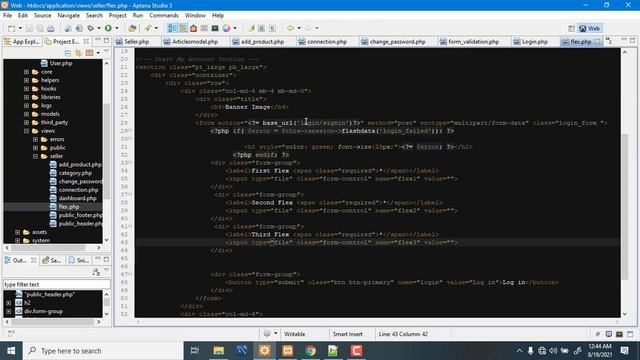
Task: Select User.php in project tree
Action: 60,63
